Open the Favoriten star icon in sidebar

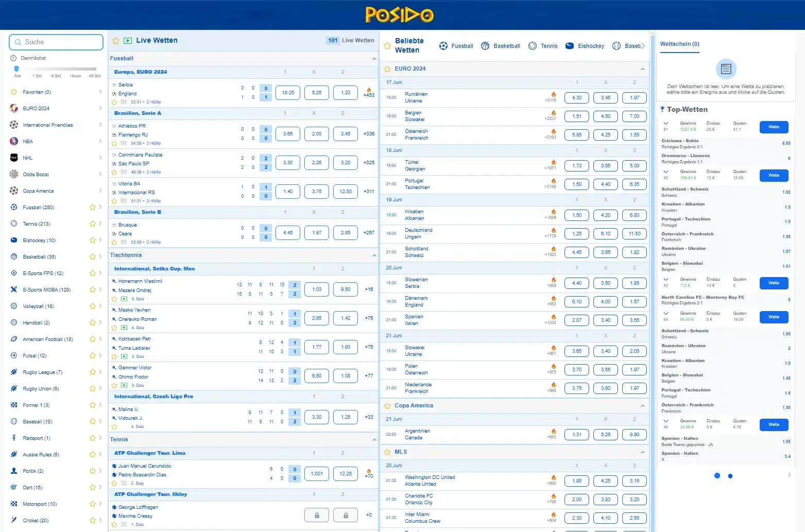(x=14, y=92)
